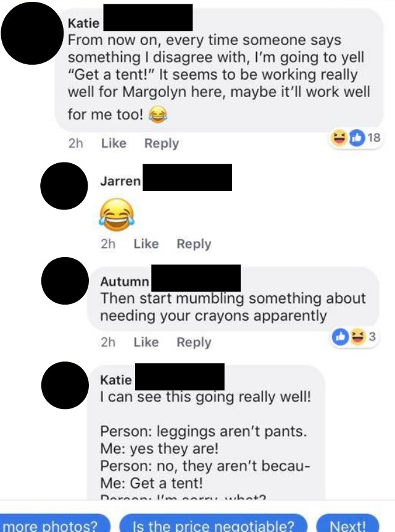The height and width of the screenshot is (532, 395).
Task: Click the laughing reaction icon on Katie's first comment
Action: (338, 138)
